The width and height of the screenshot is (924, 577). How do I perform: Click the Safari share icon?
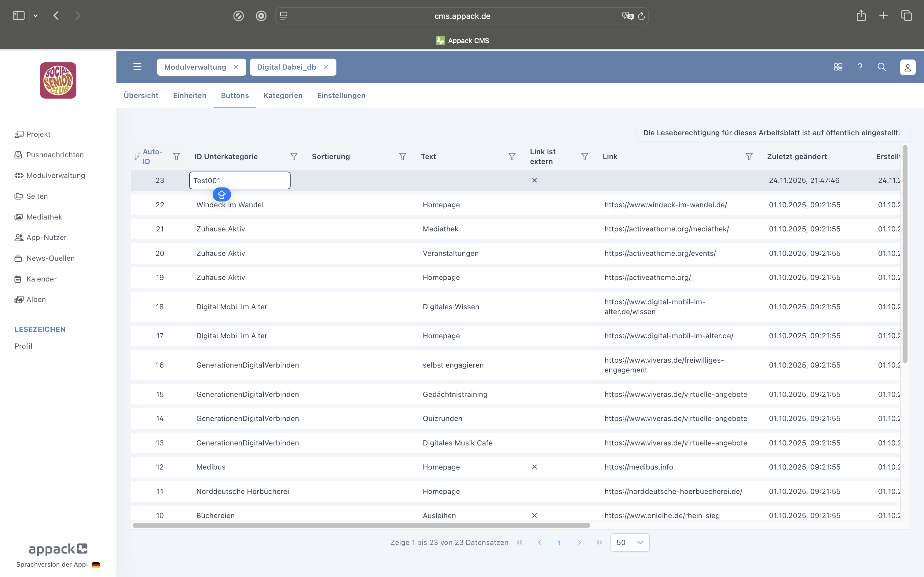(861, 16)
